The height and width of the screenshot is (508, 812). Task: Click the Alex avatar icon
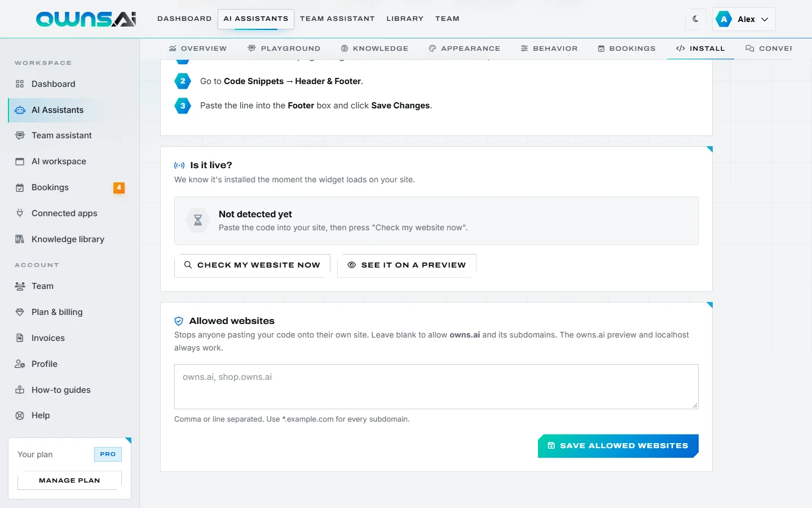coord(724,19)
